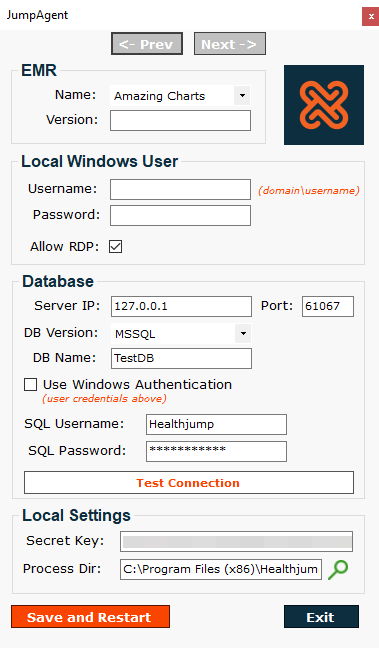Click Save and Restart button
This screenshot has height=648, width=379.
pyautogui.click(x=91, y=617)
